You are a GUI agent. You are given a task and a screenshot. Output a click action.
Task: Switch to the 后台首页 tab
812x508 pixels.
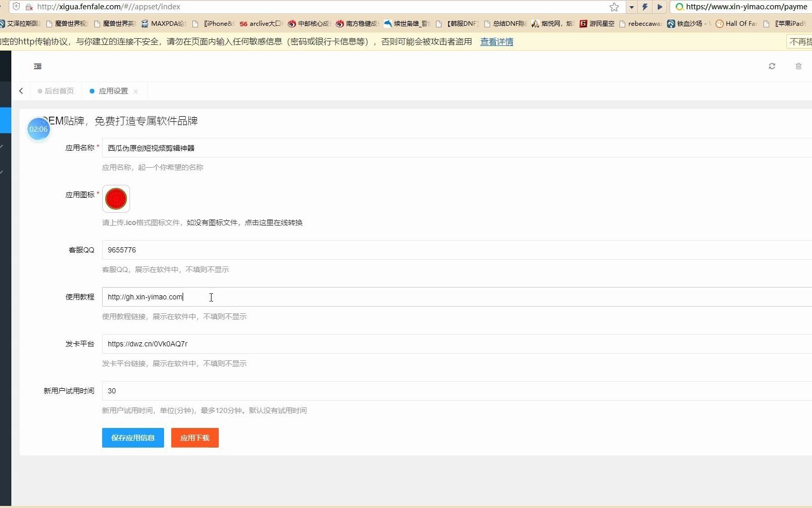[x=56, y=91]
